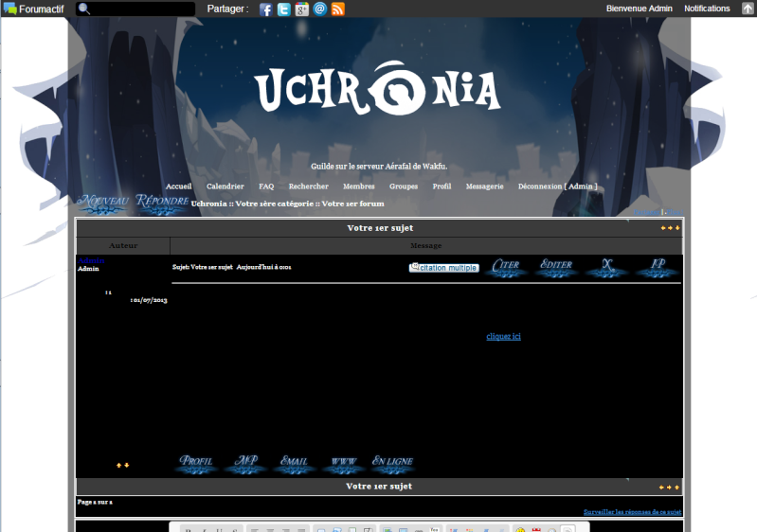Share the page on Twitter

point(284,9)
